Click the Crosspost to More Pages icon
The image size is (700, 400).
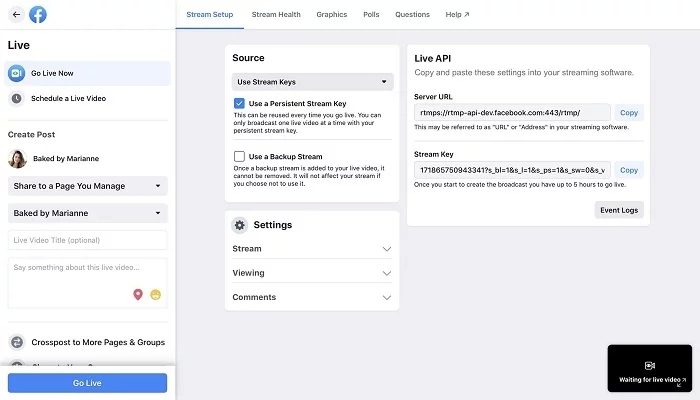tap(17, 342)
